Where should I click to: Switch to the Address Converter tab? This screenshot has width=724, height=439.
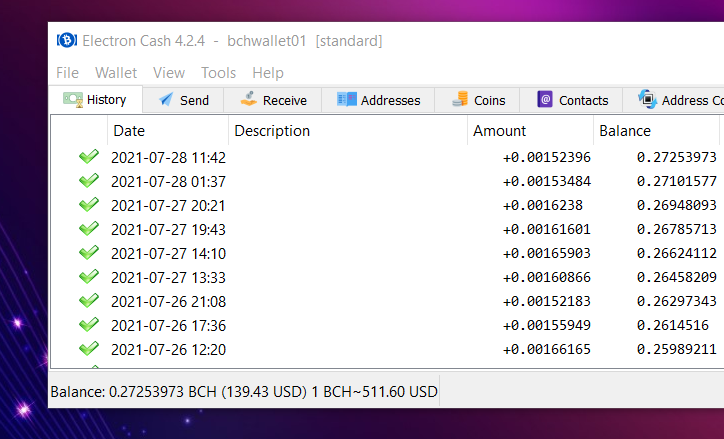673,100
